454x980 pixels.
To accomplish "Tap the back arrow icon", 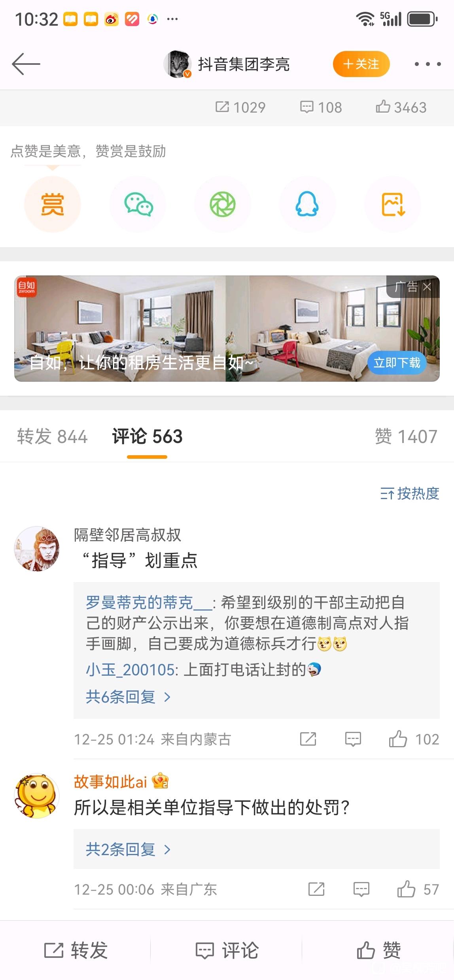I will click(26, 64).
